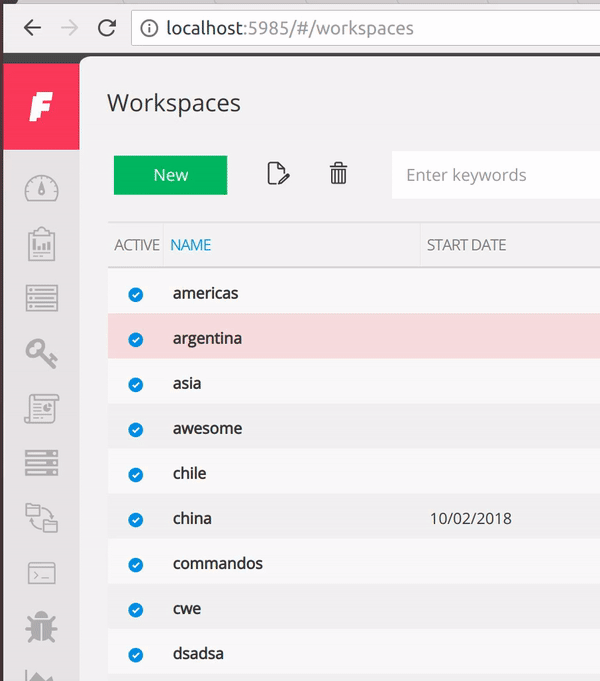Image resolution: width=600 pixels, height=681 pixels.
Task: Open the vulnerabilities bug icon
Action: (42, 627)
